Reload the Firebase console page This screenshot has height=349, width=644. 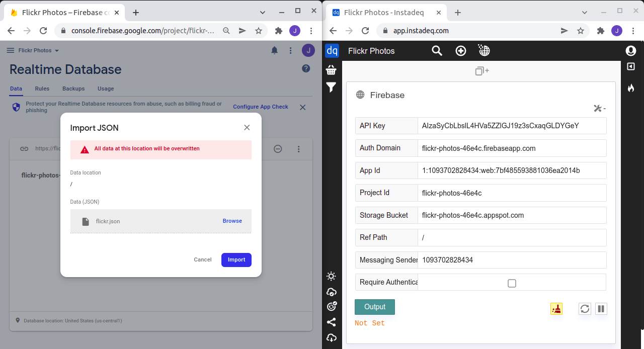(x=43, y=31)
